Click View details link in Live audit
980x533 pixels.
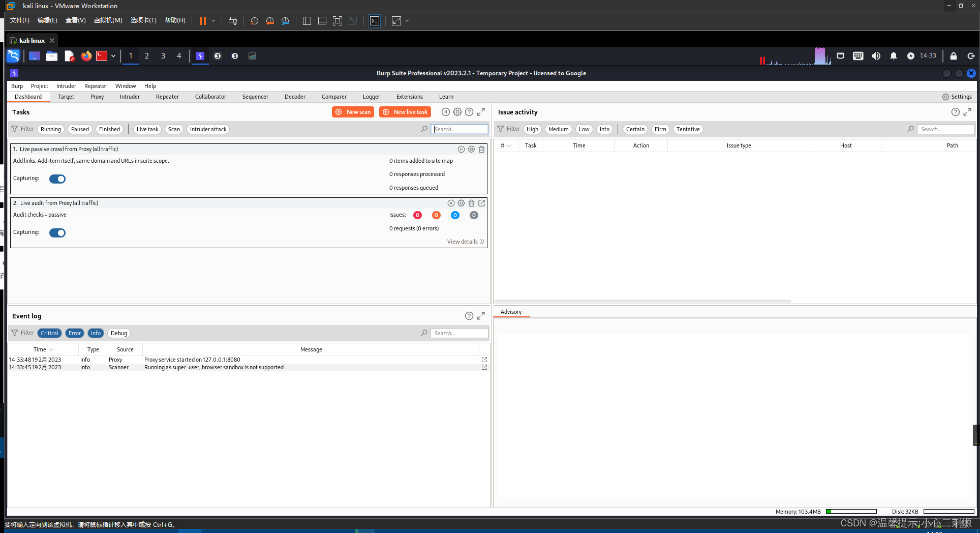466,242
